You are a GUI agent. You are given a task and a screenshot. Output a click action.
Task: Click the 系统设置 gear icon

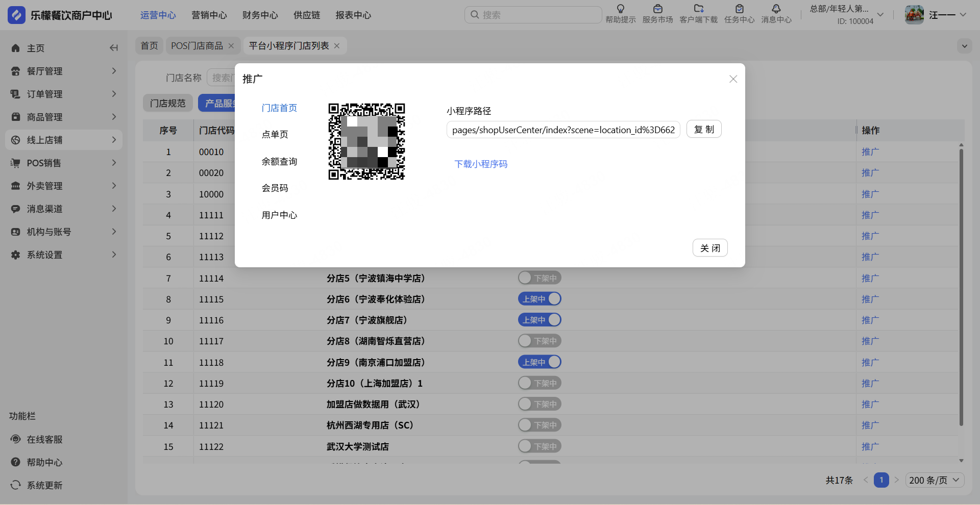coord(16,255)
